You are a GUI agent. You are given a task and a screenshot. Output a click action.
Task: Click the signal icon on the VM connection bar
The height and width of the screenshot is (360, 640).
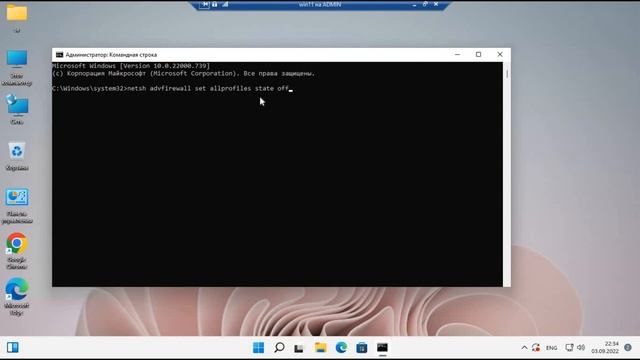tap(225, 4)
